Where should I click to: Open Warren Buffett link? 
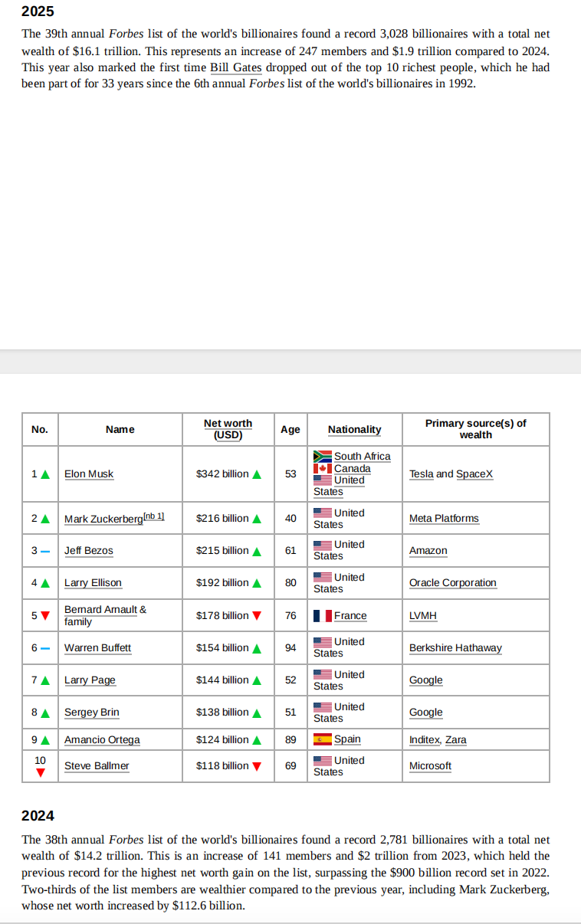tap(97, 647)
